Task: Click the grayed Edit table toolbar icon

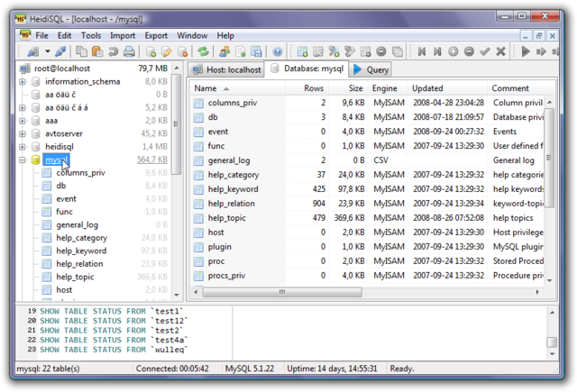Action: 318,51
